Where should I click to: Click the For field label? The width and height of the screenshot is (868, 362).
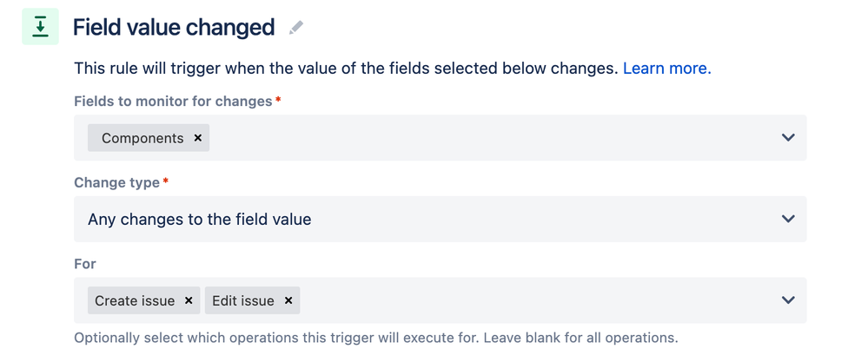click(85, 264)
